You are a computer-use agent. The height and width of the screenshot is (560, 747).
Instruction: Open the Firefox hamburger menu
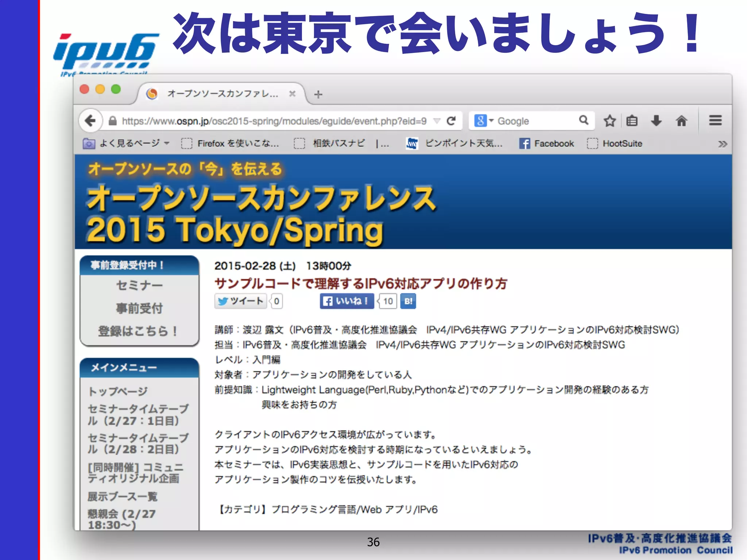coord(715,120)
